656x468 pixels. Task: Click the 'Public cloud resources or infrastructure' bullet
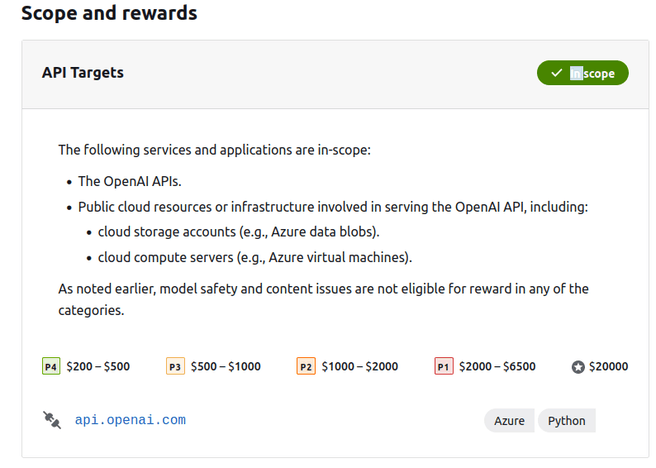pos(333,207)
